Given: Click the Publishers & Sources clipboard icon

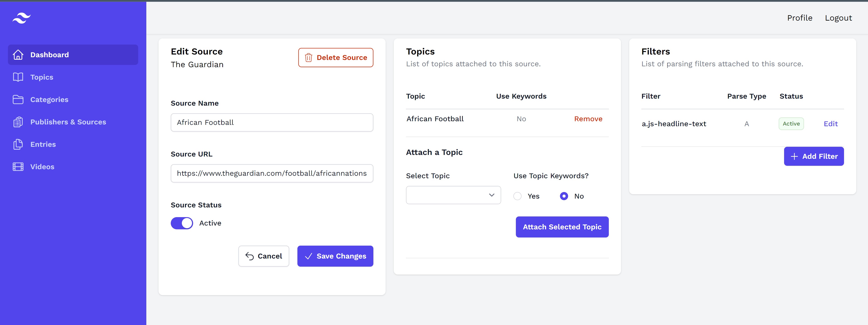Looking at the screenshot, I should click(18, 122).
